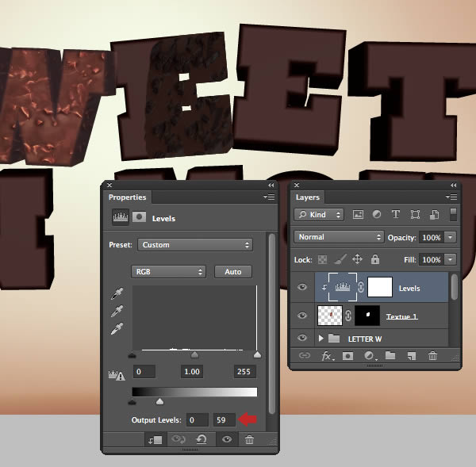
Task: Click the input shadows field showing 0
Action: click(144, 371)
